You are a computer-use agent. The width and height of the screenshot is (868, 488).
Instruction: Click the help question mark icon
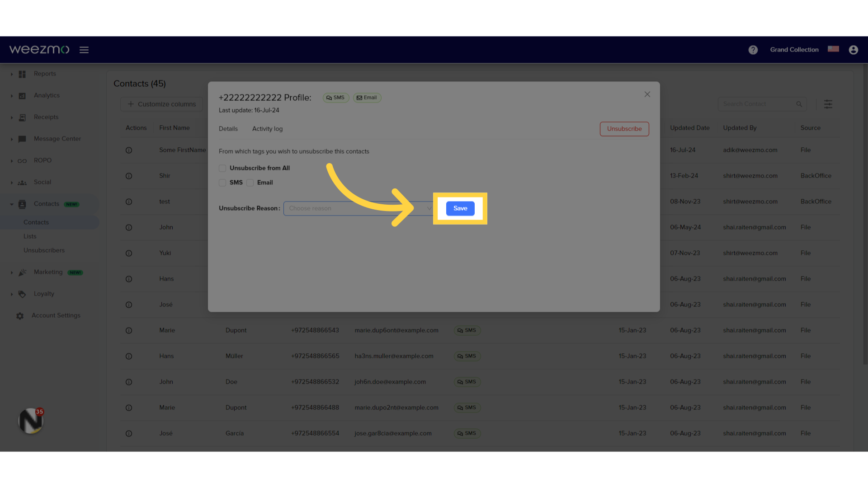[753, 49]
